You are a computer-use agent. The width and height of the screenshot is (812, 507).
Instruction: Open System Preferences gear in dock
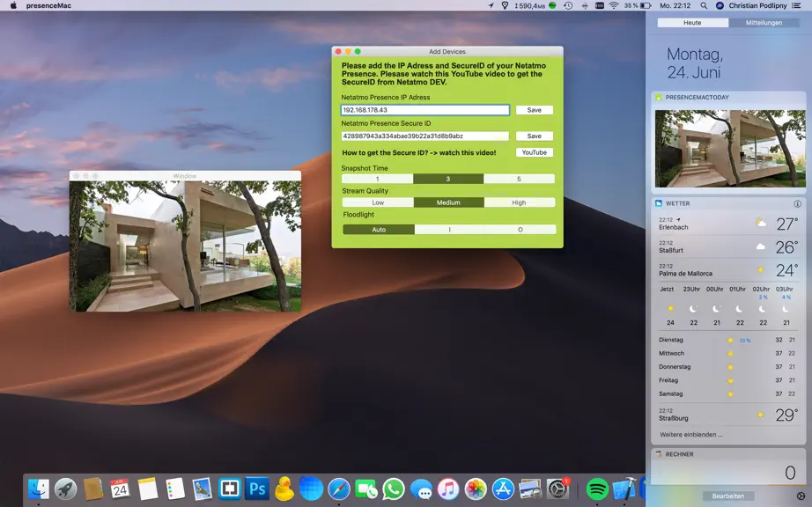(557, 489)
